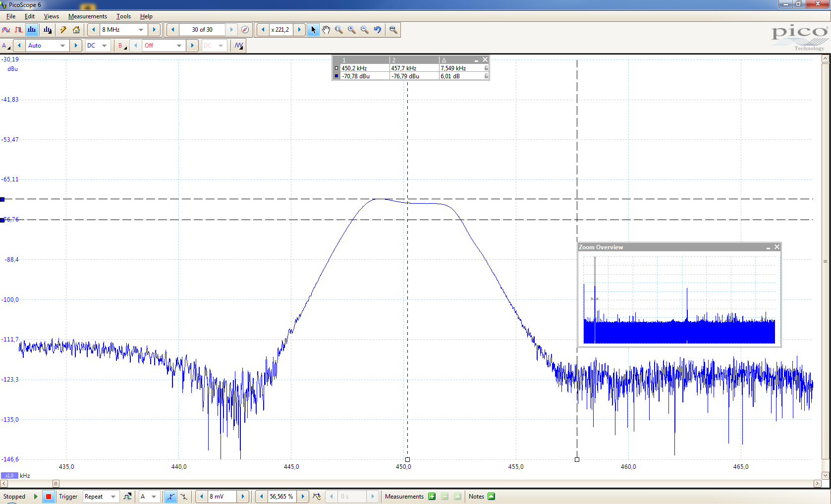Click the x1.0 axis scale button
Screen dimensions: 831x504
(x=9, y=475)
